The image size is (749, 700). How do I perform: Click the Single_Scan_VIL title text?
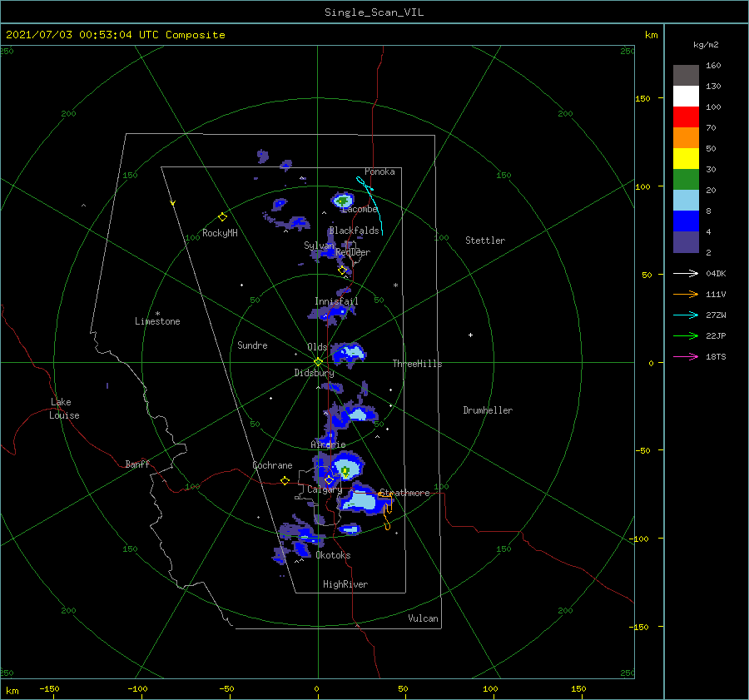374,12
